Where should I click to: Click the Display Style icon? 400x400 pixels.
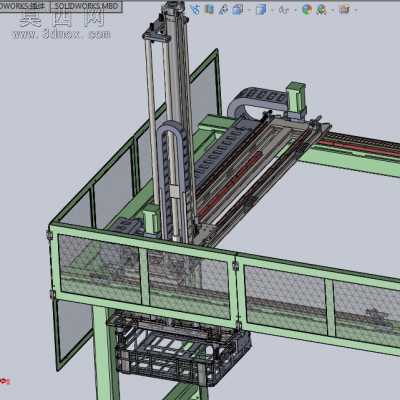(261, 9)
